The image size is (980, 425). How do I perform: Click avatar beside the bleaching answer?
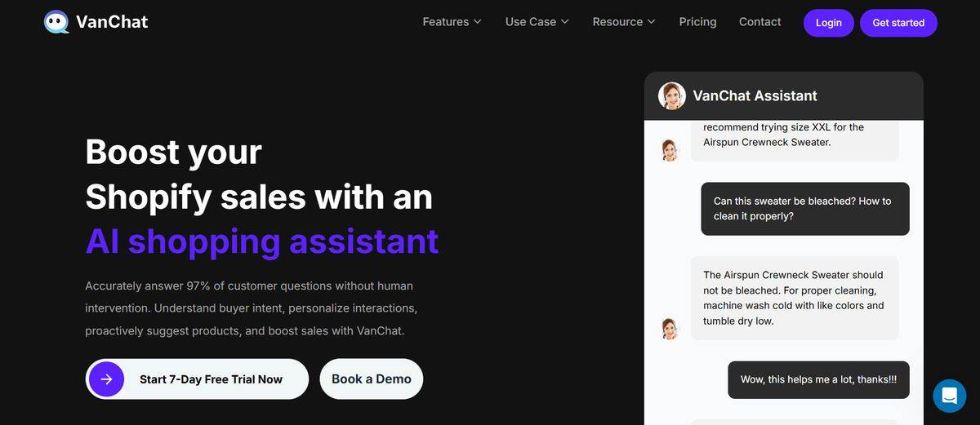pyautogui.click(x=670, y=329)
